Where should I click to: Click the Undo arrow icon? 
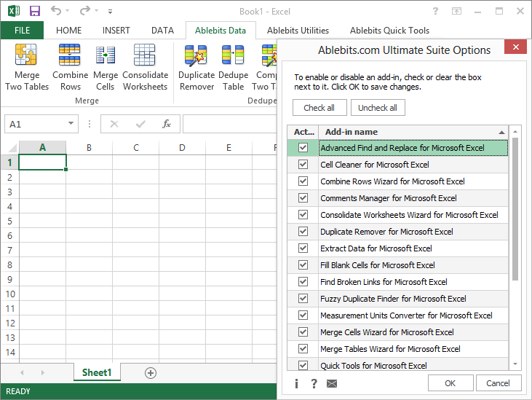56,11
